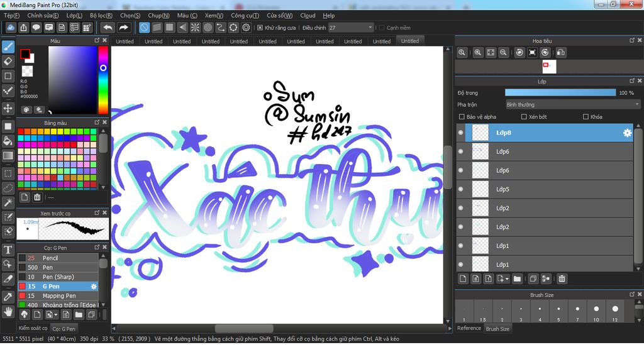Select the Mapping Pen brush
This screenshot has width=644, height=345.
[x=58, y=296]
